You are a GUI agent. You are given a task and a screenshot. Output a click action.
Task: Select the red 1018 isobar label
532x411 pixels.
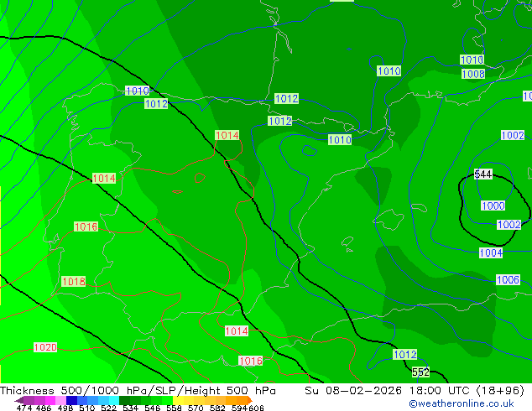pos(74,282)
